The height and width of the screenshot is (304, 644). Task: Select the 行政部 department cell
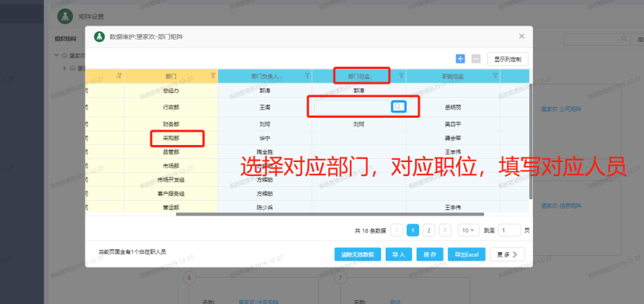pos(171,107)
